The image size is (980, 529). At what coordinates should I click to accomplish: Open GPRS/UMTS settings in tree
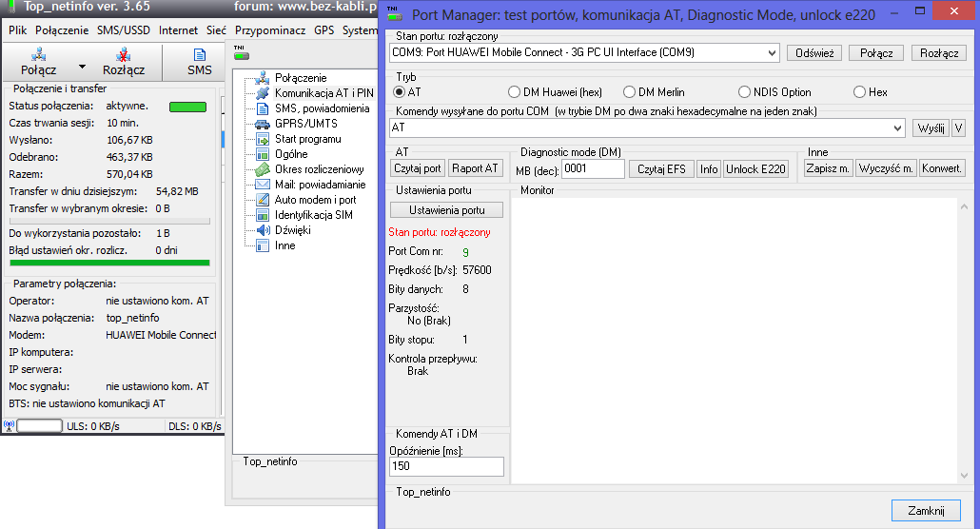[305, 124]
